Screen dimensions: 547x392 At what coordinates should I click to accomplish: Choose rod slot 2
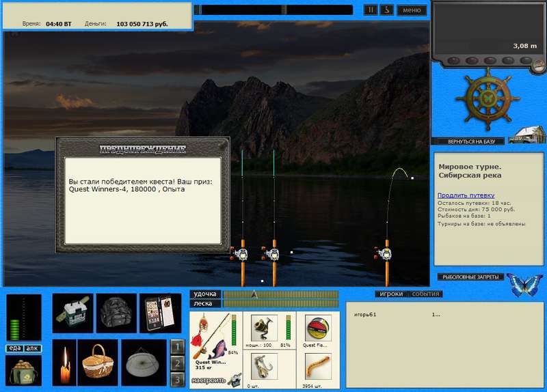(x=178, y=363)
